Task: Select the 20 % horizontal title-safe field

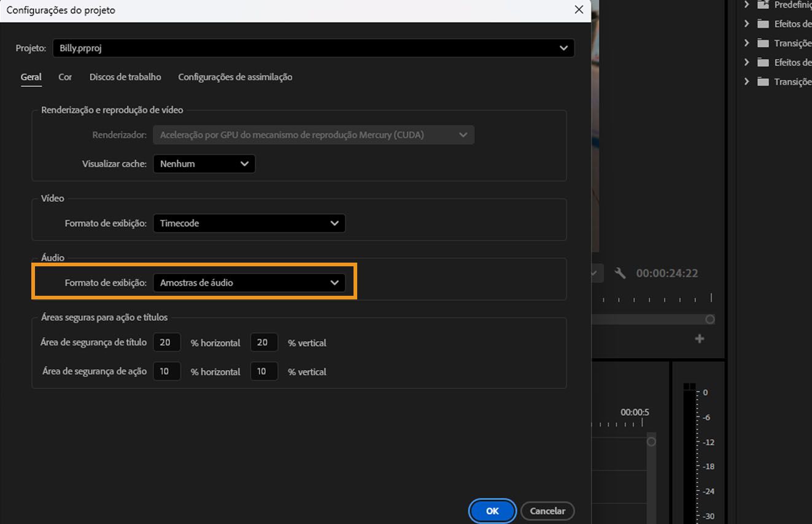Action: pos(166,342)
